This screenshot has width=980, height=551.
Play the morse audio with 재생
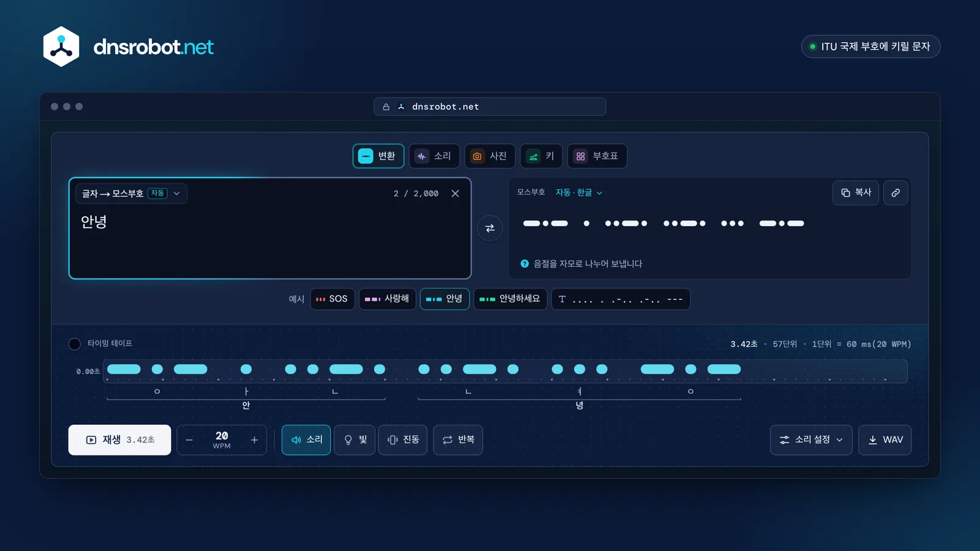pos(119,440)
